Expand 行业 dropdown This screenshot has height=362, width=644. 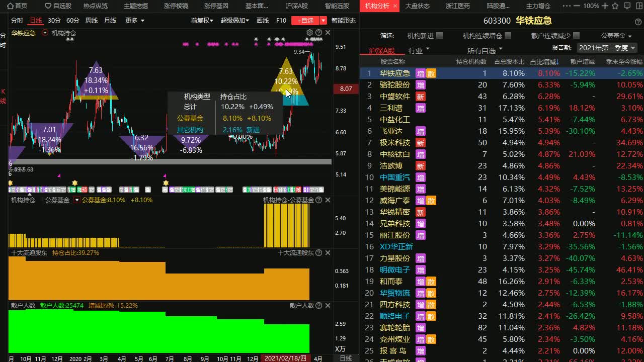point(419,50)
